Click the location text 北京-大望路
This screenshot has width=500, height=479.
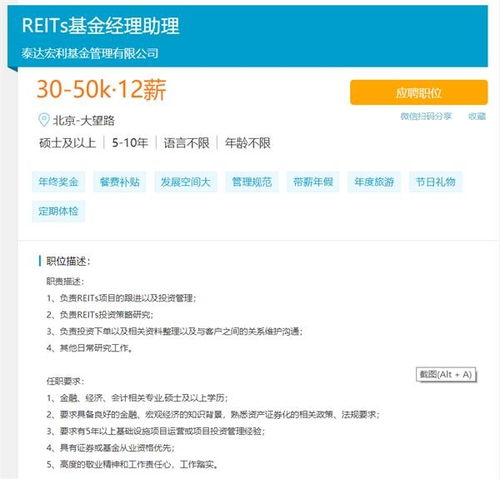(84, 120)
